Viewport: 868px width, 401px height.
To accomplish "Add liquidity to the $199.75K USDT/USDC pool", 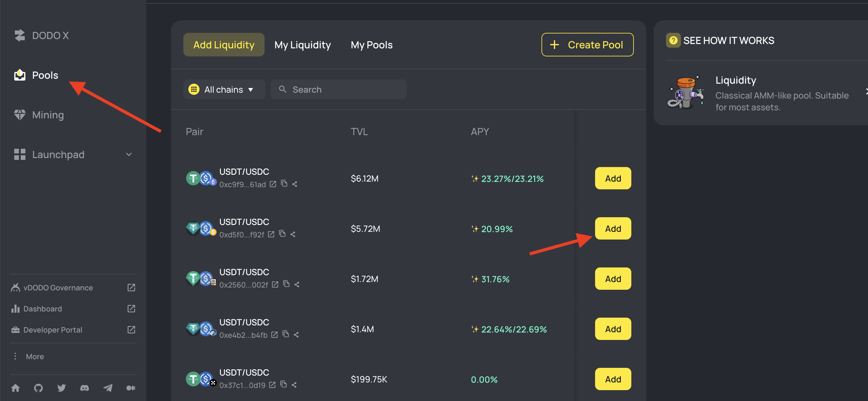I will [x=613, y=379].
